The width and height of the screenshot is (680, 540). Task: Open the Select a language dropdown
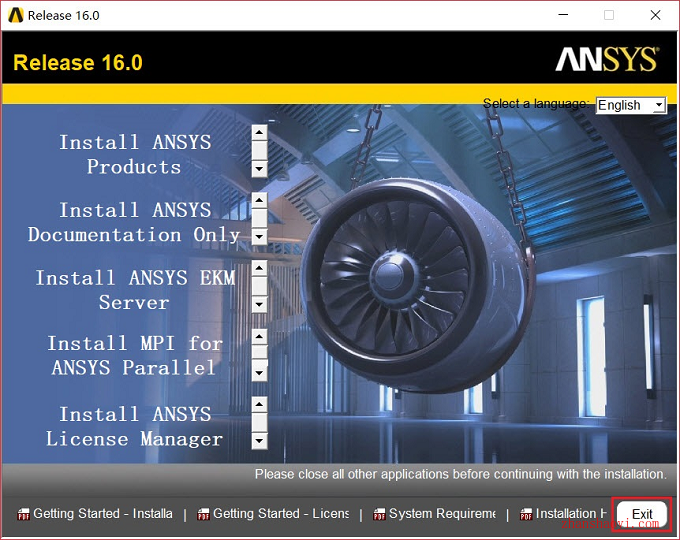click(x=631, y=105)
